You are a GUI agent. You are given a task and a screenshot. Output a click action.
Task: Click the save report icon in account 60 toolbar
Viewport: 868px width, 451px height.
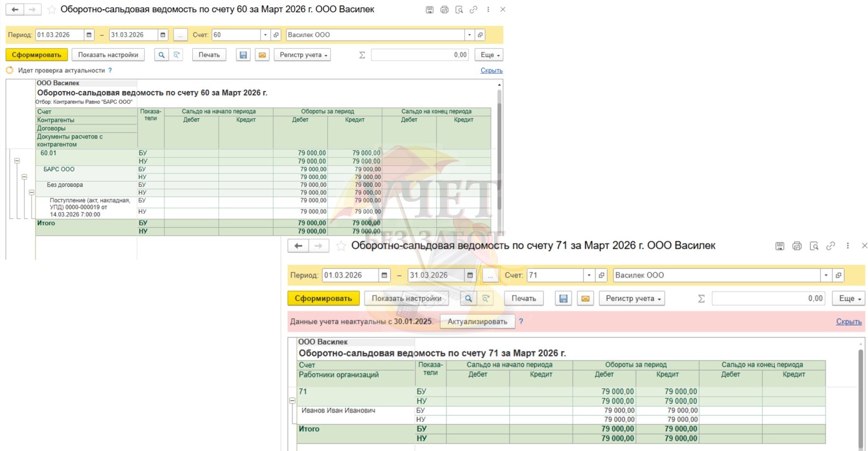point(243,55)
